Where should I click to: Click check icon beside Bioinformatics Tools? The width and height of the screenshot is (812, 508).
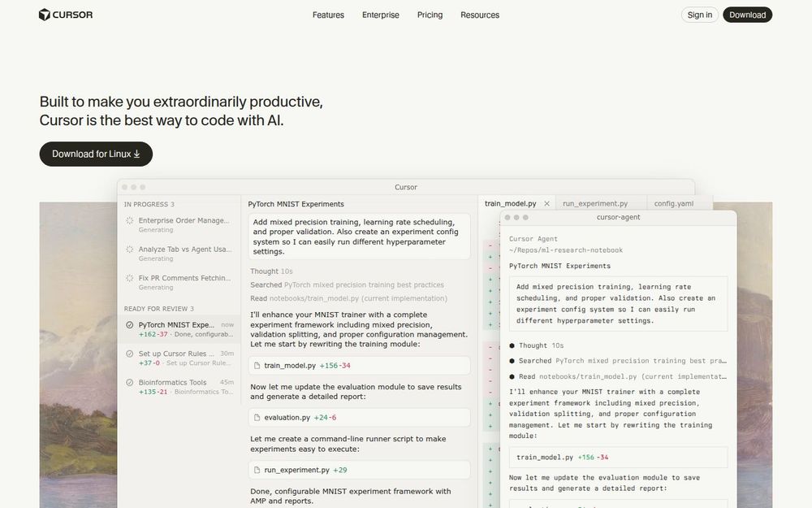129,383
